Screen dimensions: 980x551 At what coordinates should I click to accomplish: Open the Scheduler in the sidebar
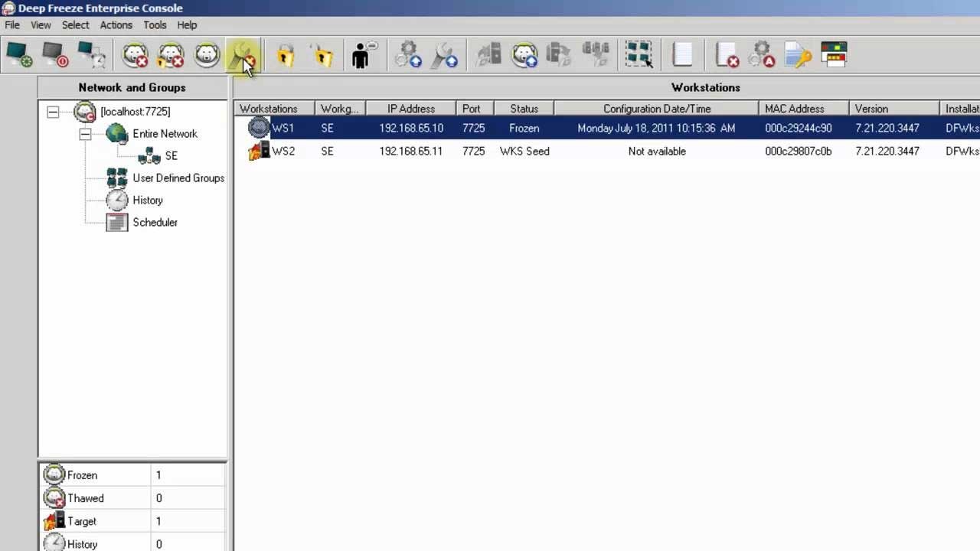[155, 222]
